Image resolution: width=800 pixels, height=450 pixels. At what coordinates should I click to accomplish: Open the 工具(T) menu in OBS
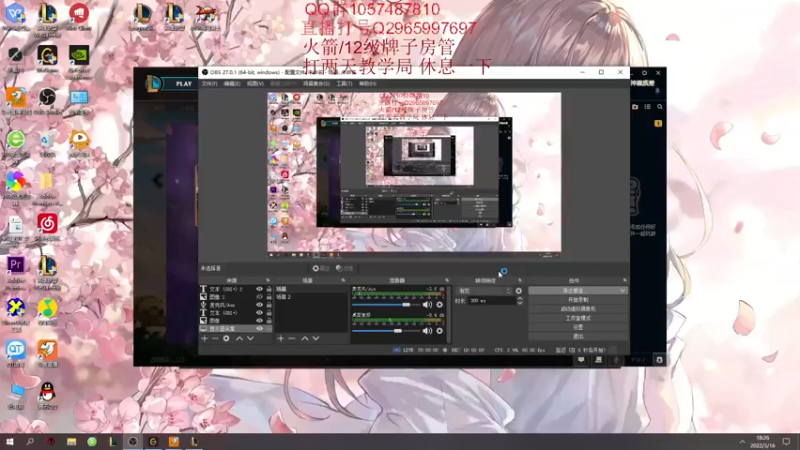tap(344, 84)
